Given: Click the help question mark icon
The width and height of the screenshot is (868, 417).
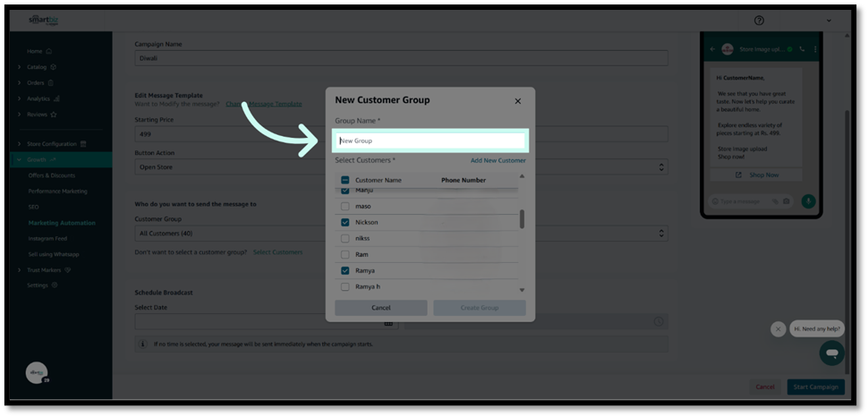Looking at the screenshot, I should 759,21.
